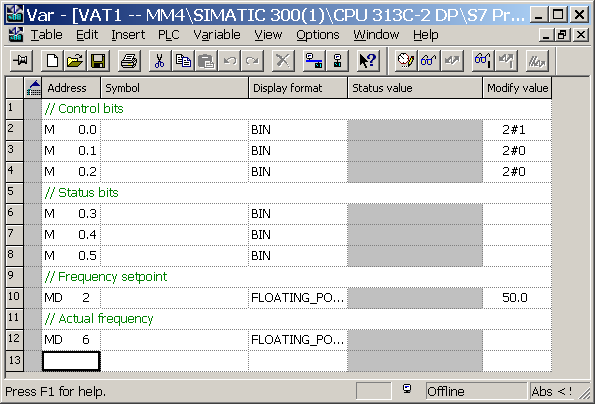
Task: Click the document icon in menu bar
Action: pos(15,35)
